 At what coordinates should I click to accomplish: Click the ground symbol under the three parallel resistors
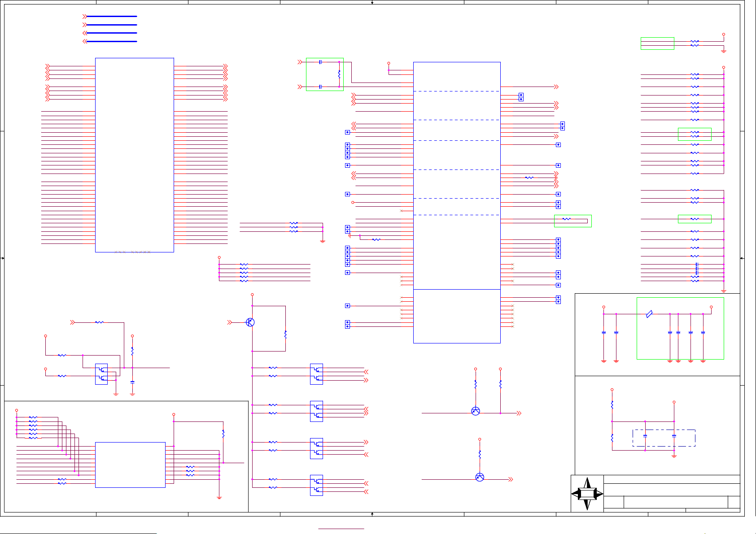click(323, 241)
